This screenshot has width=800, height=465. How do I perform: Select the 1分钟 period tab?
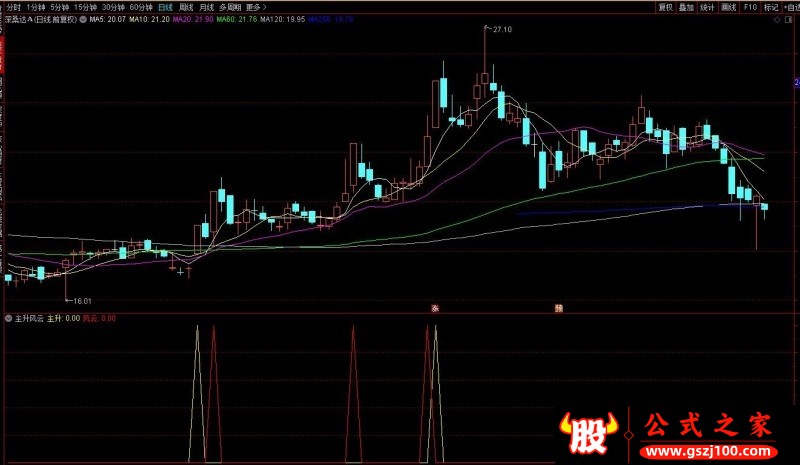pos(36,7)
